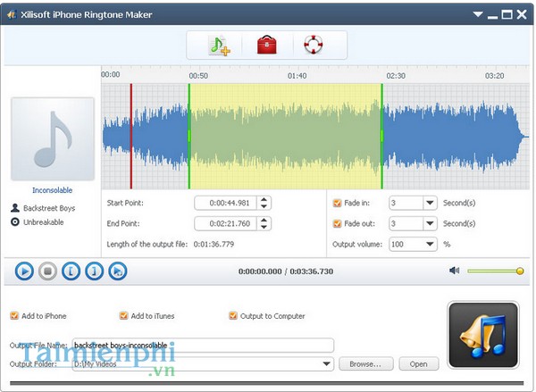Set end point with right bracket button
Image resolution: width=536 pixels, height=392 pixels.
[95, 271]
